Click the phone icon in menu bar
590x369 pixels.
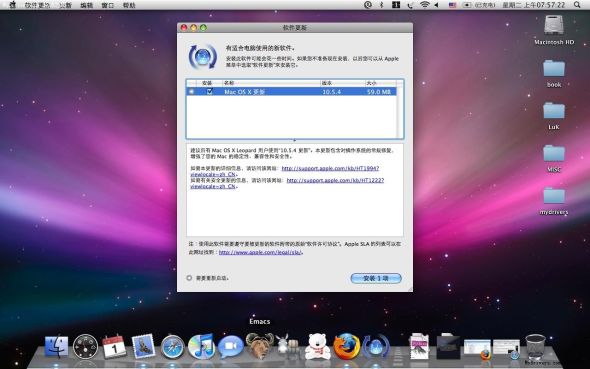(410, 5)
